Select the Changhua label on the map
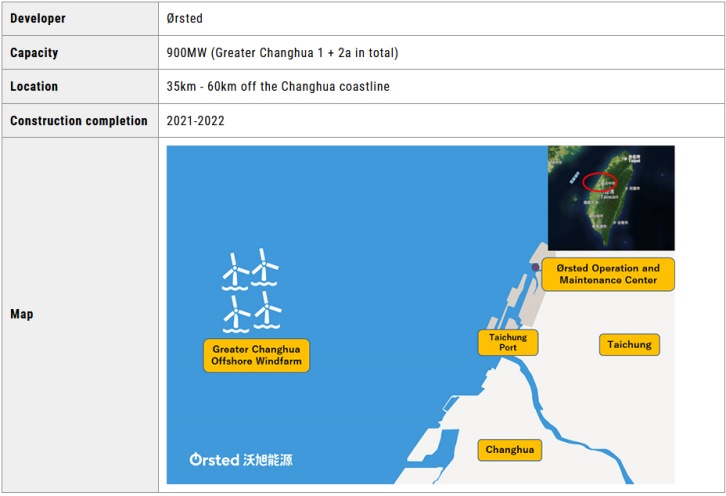 pyautogui.click(x=510, y=450)
